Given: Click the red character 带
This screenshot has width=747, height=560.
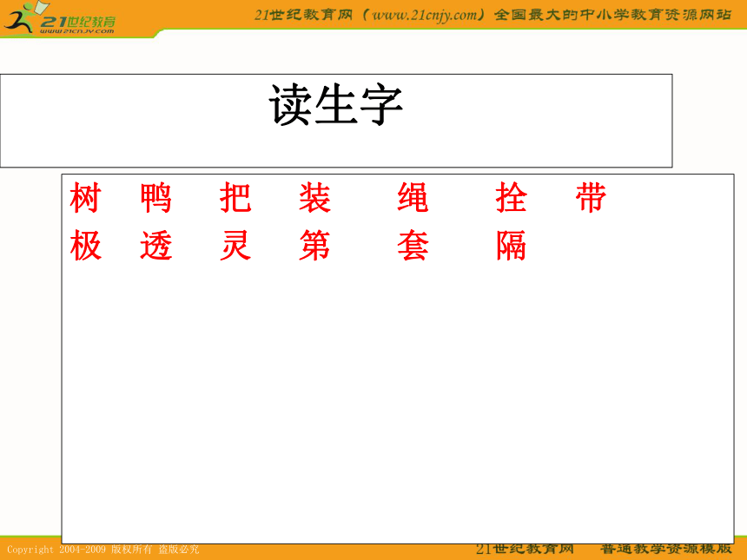Looking at the screenshot, I should pyautogui.click(x=591, y=197).
